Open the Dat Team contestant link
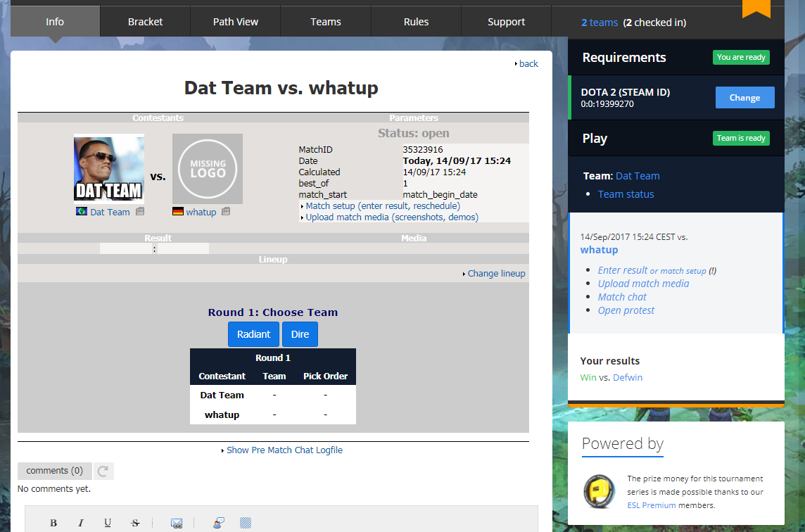Screen dimensions: 805x532 point(110,212)
